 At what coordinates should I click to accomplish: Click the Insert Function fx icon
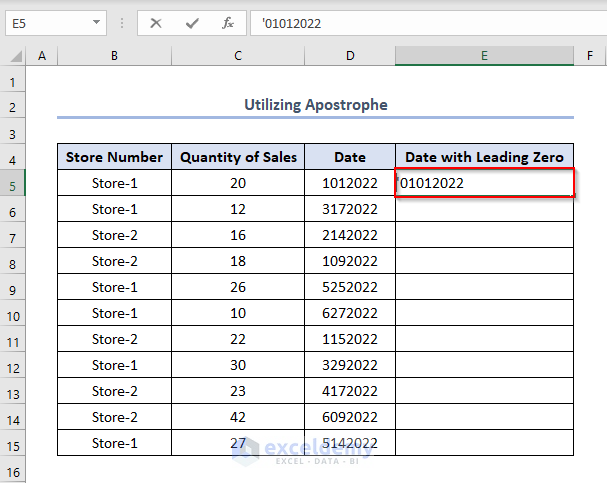point(228,22)
